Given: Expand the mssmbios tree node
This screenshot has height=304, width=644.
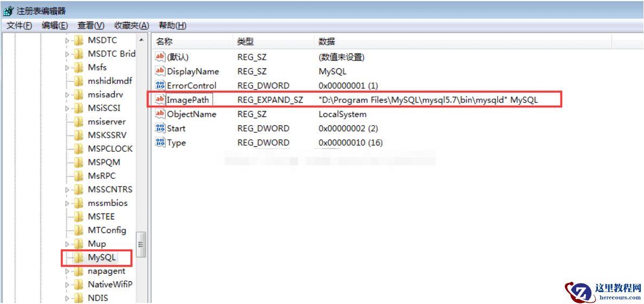Looking at the screenshot, I should (67, 203).
